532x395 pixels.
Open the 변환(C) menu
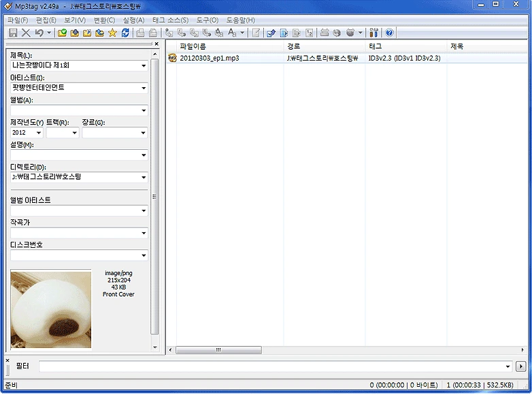click(x=105, y=20)
